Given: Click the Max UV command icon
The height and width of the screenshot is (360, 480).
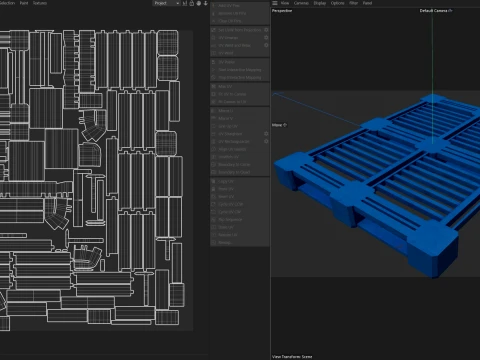Looking at the screenshot, I should click(x=214, y=86).
